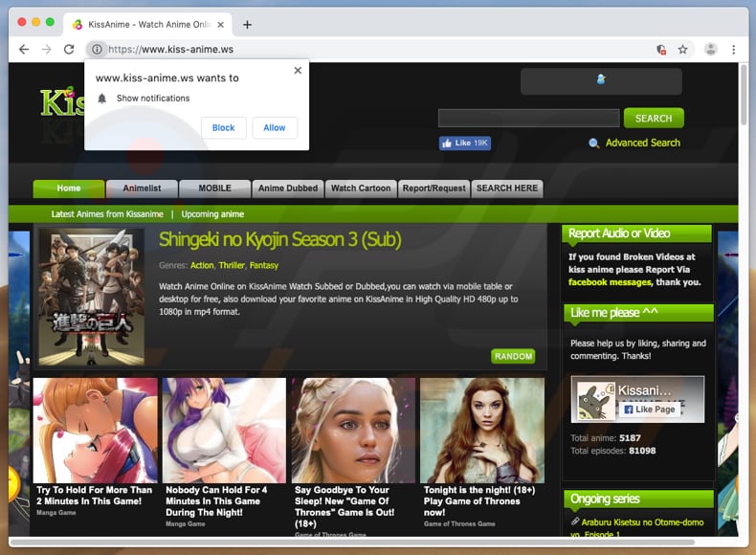Open the Anime Dubbed tab

click(288, 189)
